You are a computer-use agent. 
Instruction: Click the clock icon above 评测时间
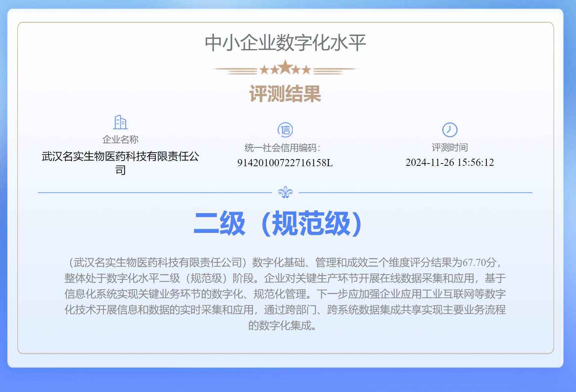pyautogui.click(x=450, y=130)
